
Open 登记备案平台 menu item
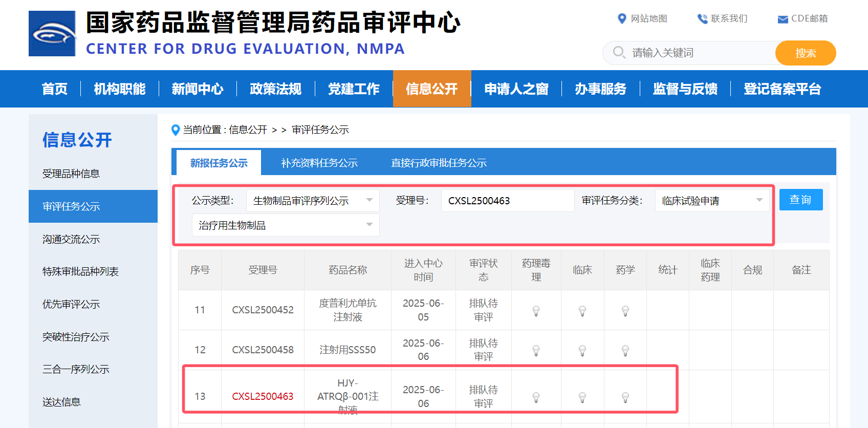pos(782,89)
